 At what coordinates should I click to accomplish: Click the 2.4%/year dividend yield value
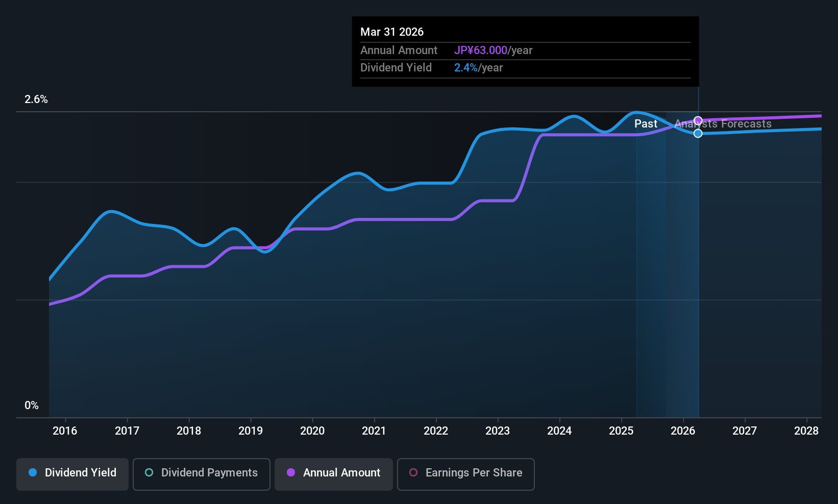(478, 67)
